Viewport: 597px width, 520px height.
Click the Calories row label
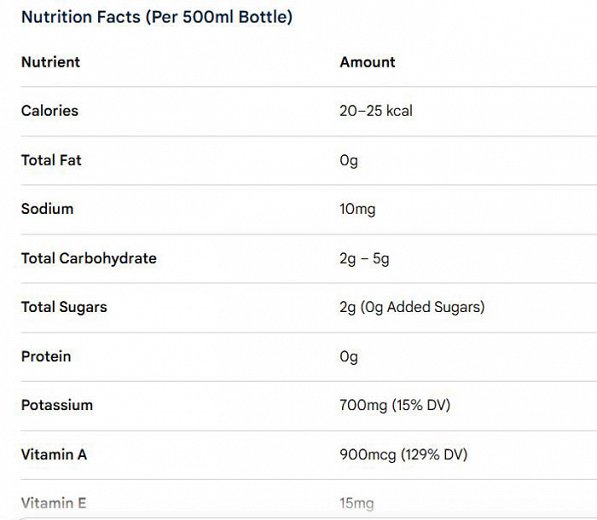[x=50, y=111]
